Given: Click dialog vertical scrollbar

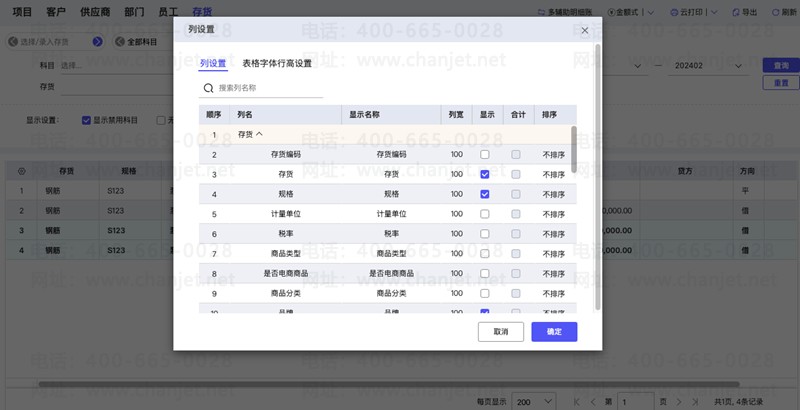Looking at the screenshot, I should point(598,176).
